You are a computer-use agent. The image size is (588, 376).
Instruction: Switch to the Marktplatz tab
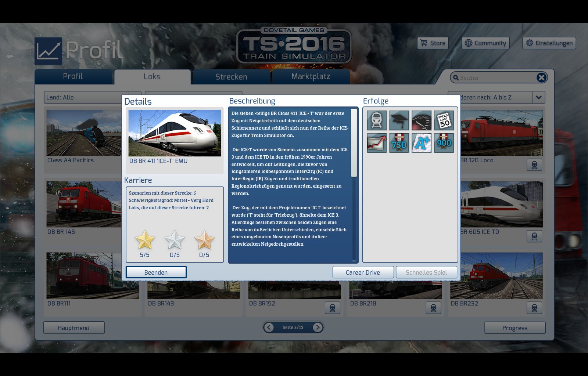[311, 76]
